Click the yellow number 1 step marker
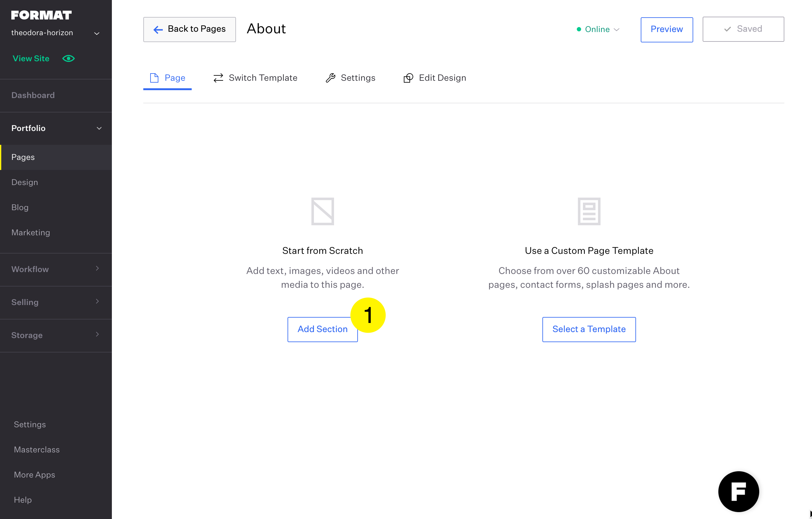This screenshot has width=812, height=519. tap(368, 315)
